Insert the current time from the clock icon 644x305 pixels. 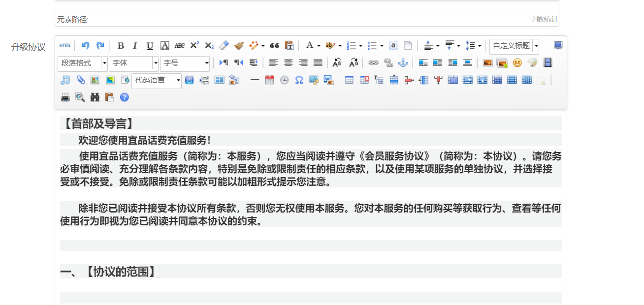click(284, 80)
